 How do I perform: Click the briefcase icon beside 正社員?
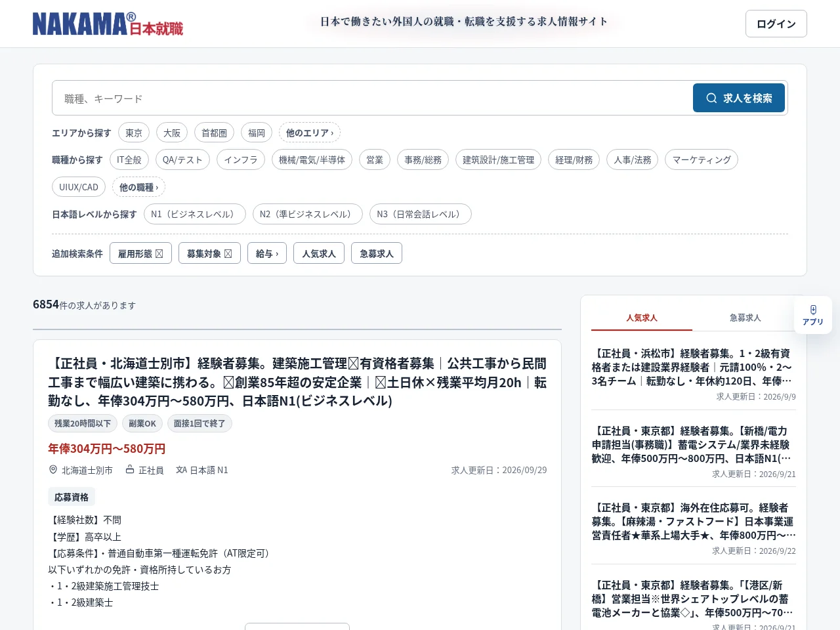pos(130,470)
